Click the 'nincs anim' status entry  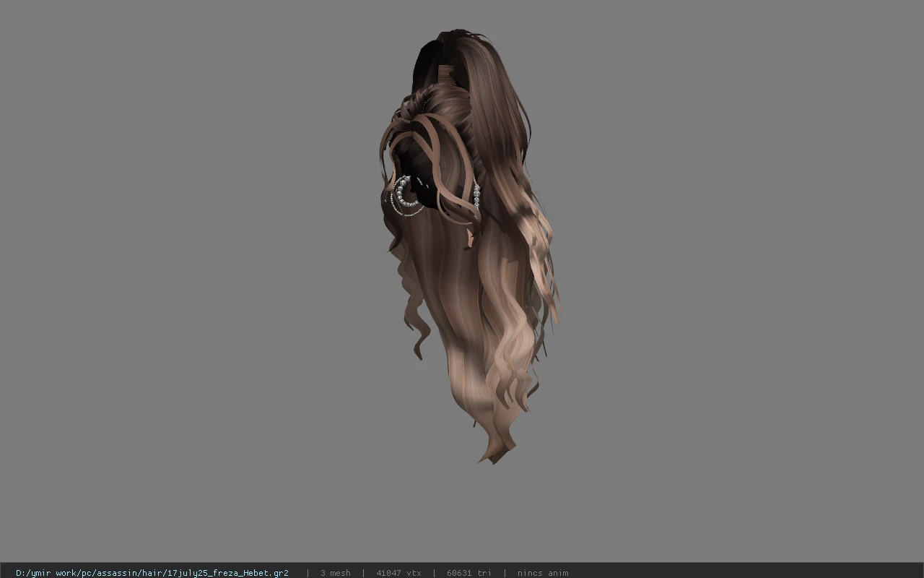tap(543, 573)
